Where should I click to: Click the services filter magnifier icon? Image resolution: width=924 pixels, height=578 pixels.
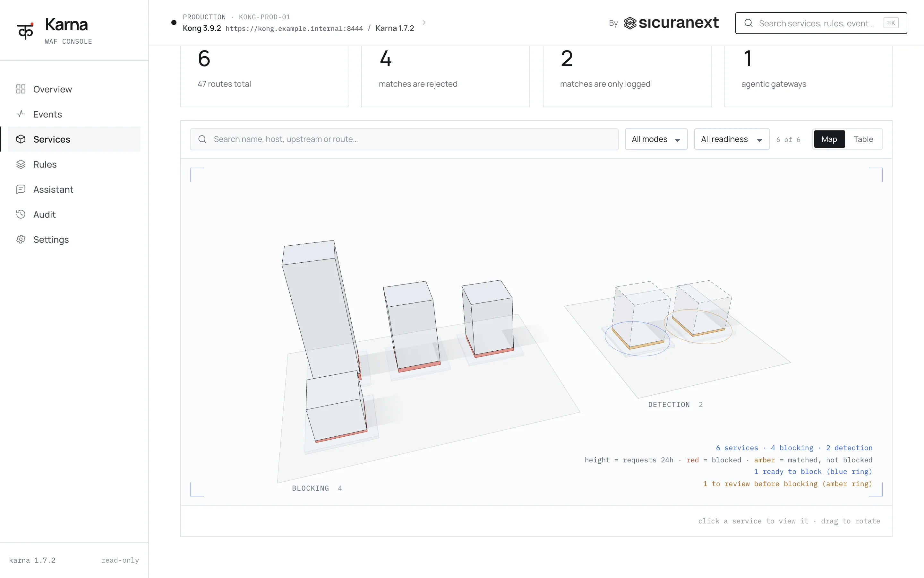[x=202, y=139]
